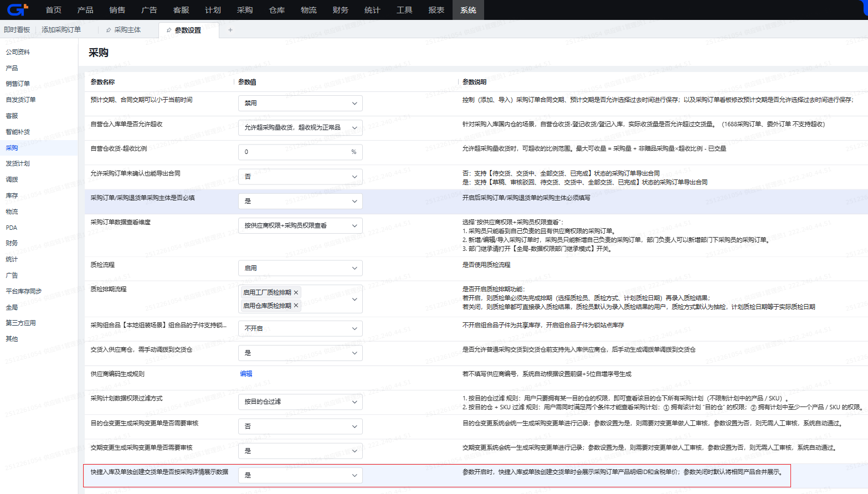Click chevron arrow of 质检排期流程 multi-select
This screenshot has height=494, width=868.
[355, 299]
